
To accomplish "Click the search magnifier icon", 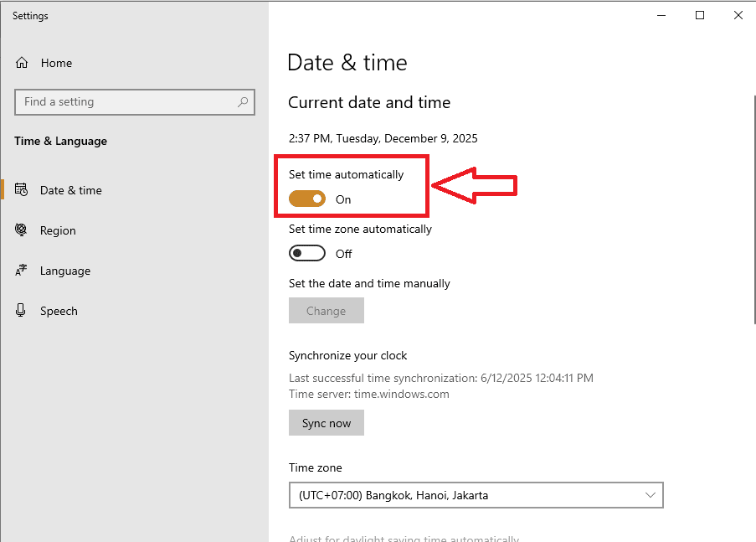I will tap(243, 102).
